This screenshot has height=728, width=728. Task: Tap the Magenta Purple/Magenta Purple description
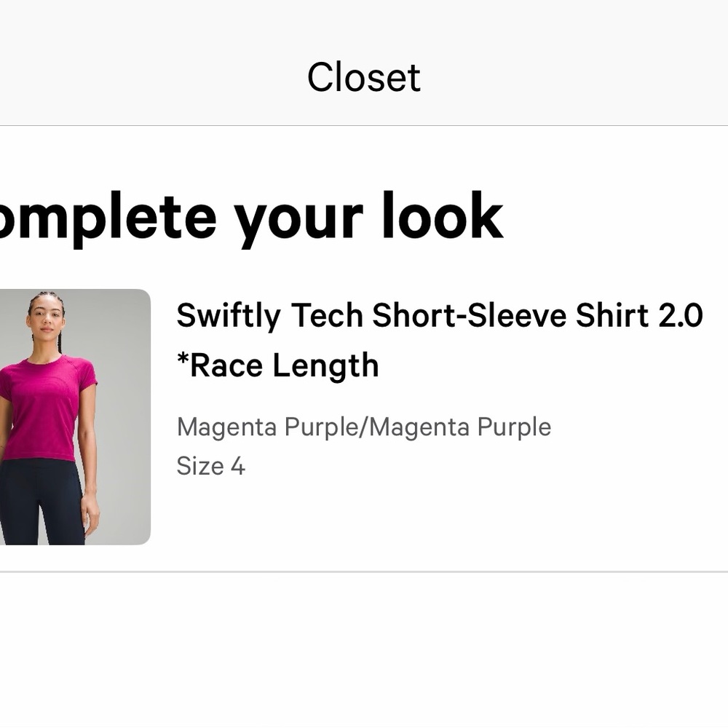[363, 427]
